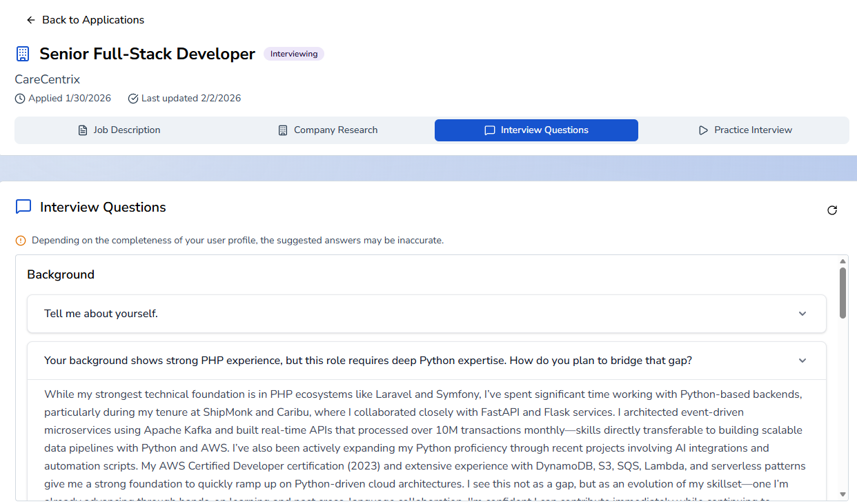Viewport: 857px width, 504px height.
Task: Click the orange warning icon by the disclaimer
Action: (x=21, y=241)
